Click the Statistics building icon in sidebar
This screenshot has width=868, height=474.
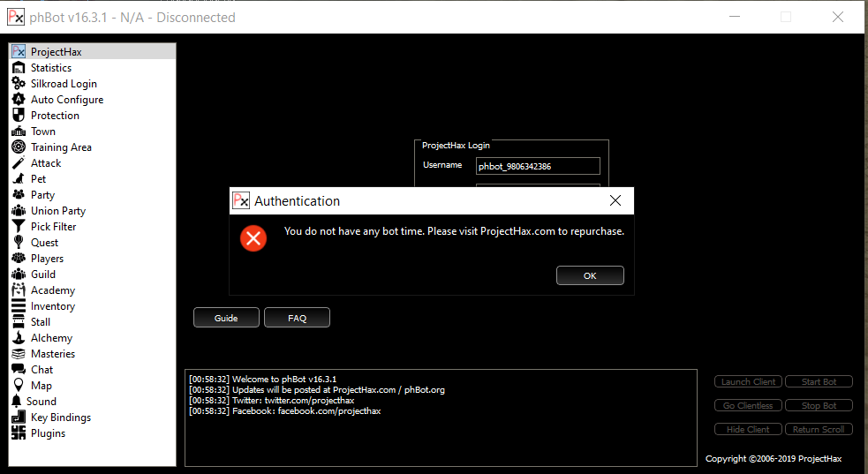tap(19, 68)
